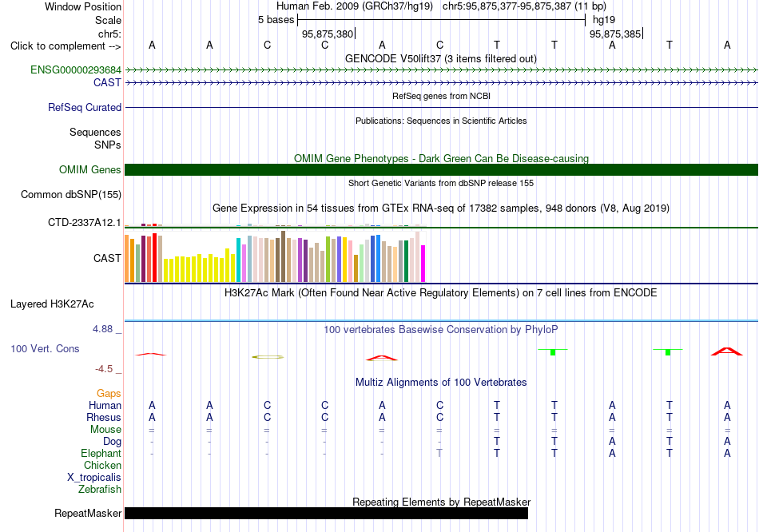Click the Common dbSNP(155) label
The width and height of the screenshot is (759, 532).
point(70,195)
